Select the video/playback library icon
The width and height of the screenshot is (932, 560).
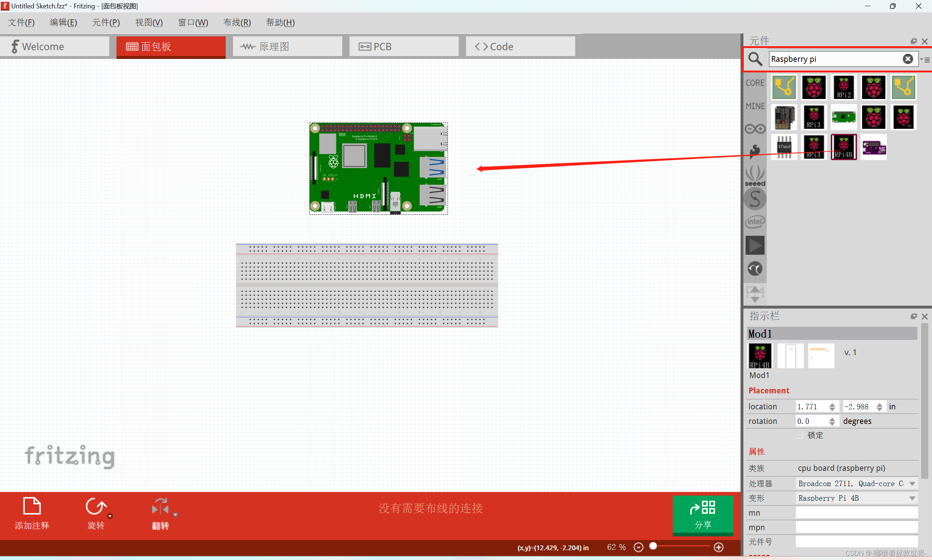(x=756, y=245)
